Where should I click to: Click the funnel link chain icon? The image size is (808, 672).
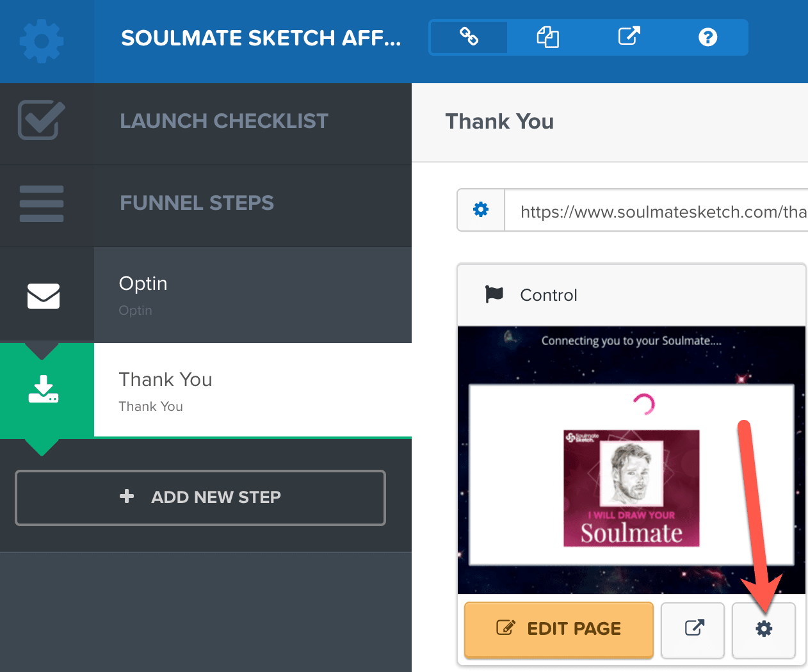469,37
